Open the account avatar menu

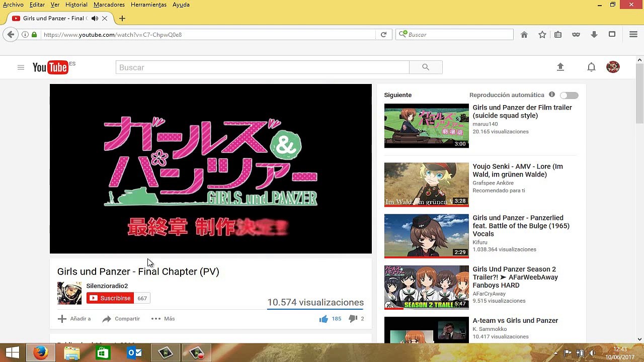613,67
